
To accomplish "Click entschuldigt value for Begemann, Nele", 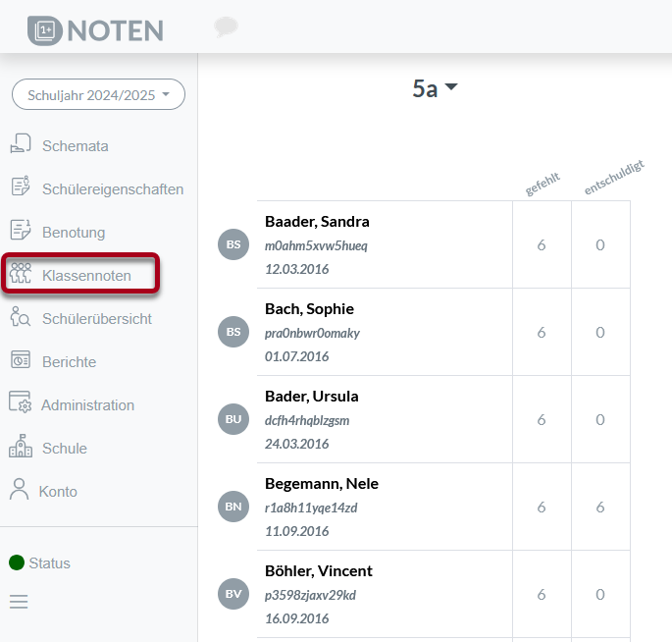I will 600,508.
